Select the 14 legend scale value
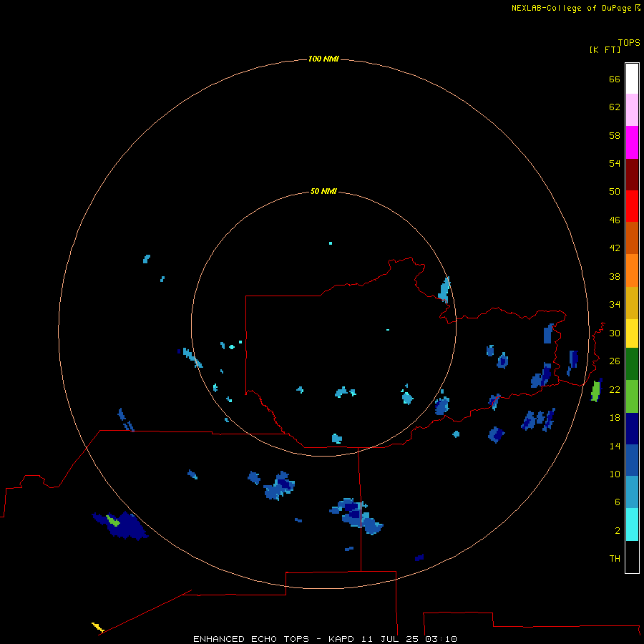 point(615,446)
